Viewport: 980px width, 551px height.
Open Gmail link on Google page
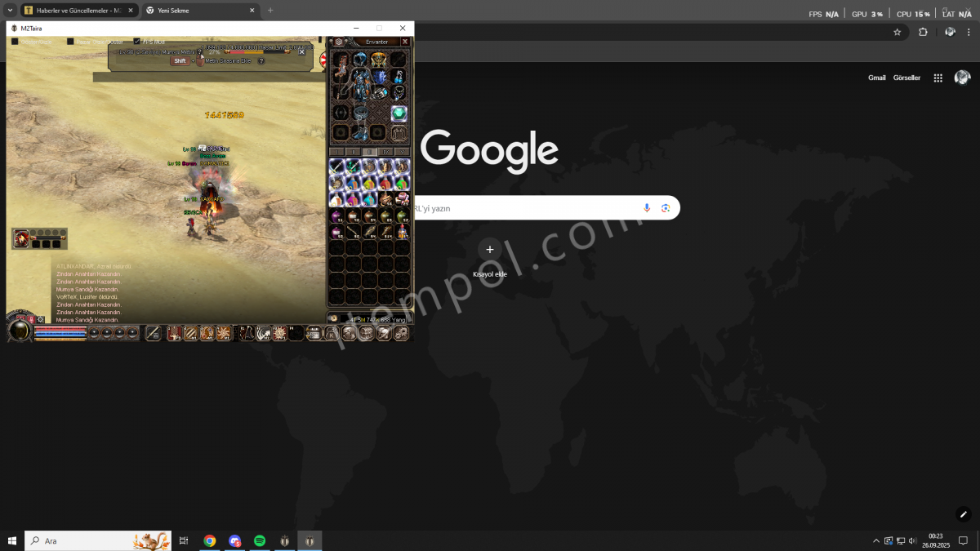pos(876,78)
